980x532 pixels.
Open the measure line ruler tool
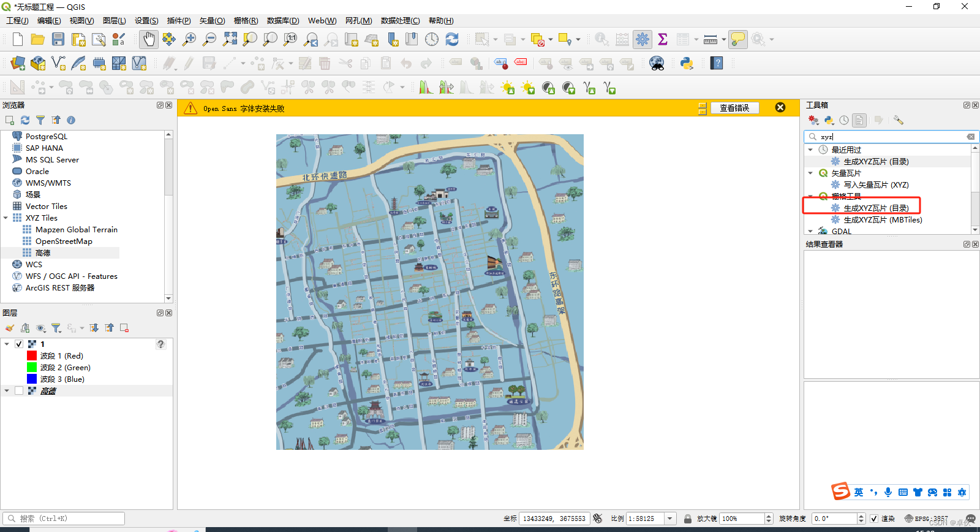coord(710,39)
